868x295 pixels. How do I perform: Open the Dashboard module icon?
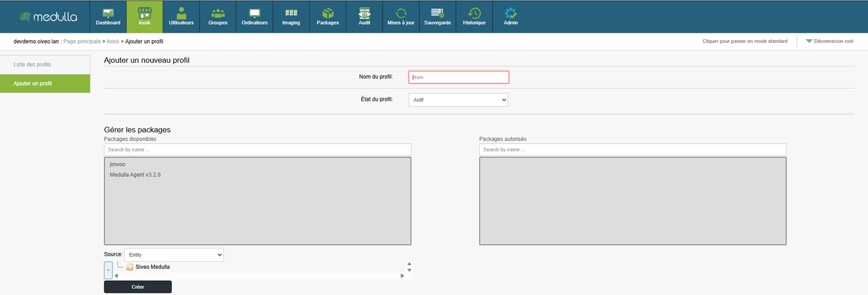tap(108, 17)
